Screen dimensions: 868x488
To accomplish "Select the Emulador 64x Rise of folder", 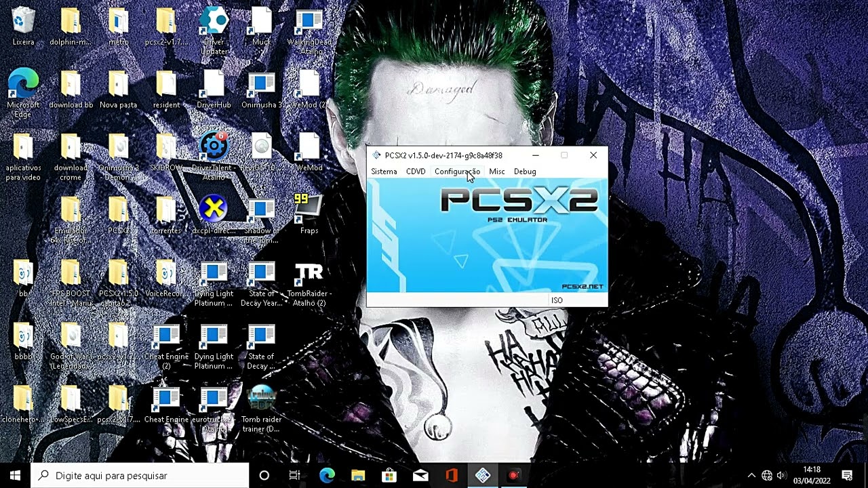I will (71, 220).
